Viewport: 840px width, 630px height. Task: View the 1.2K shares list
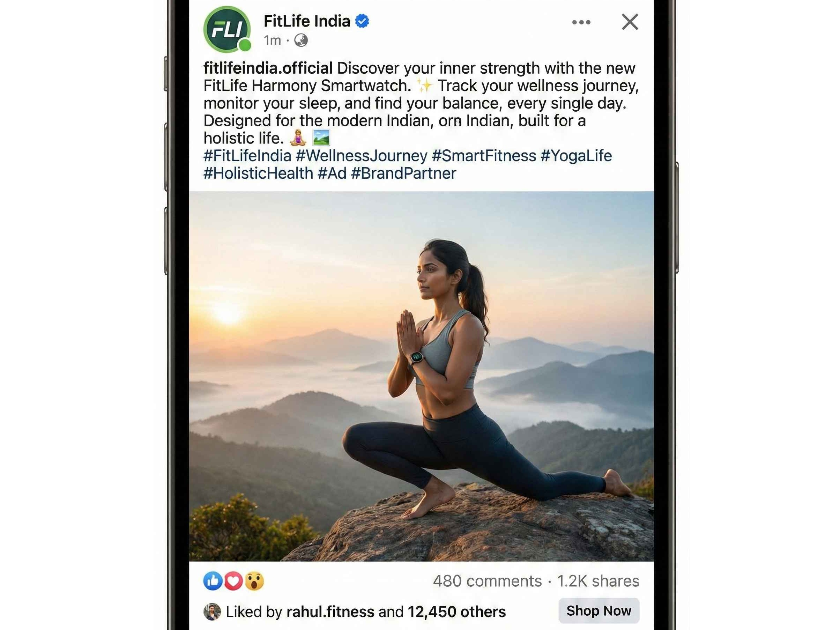[x=598, y=581]
